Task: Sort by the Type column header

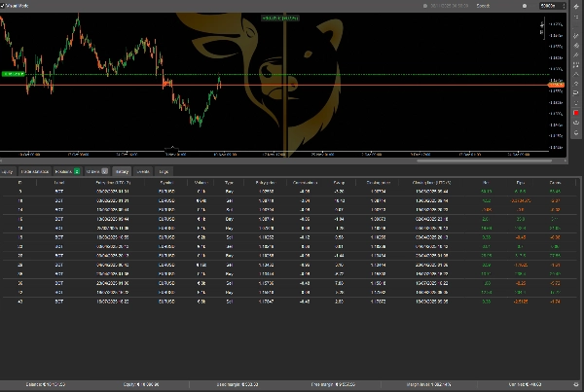Action: tap(229, 183)
